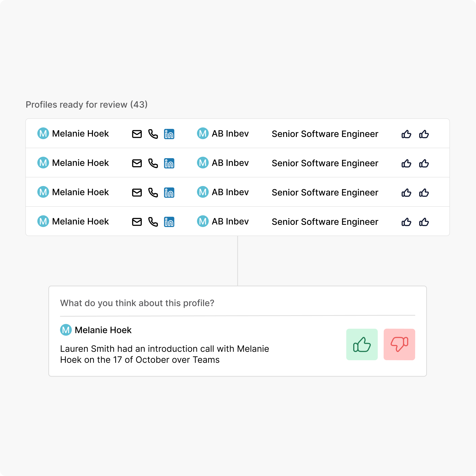Select the red thumbs down rejection button
The image size is (476, 476).
[x=399, y=345]
